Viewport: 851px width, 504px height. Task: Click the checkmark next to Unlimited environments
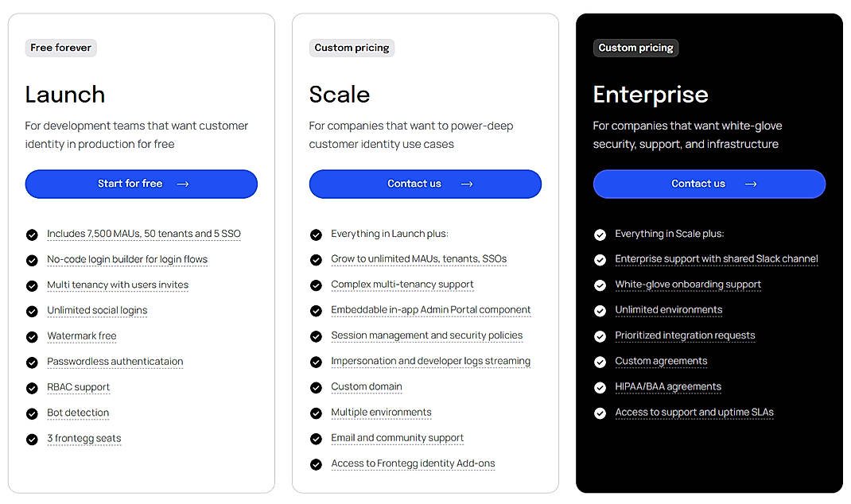[600, 310]
